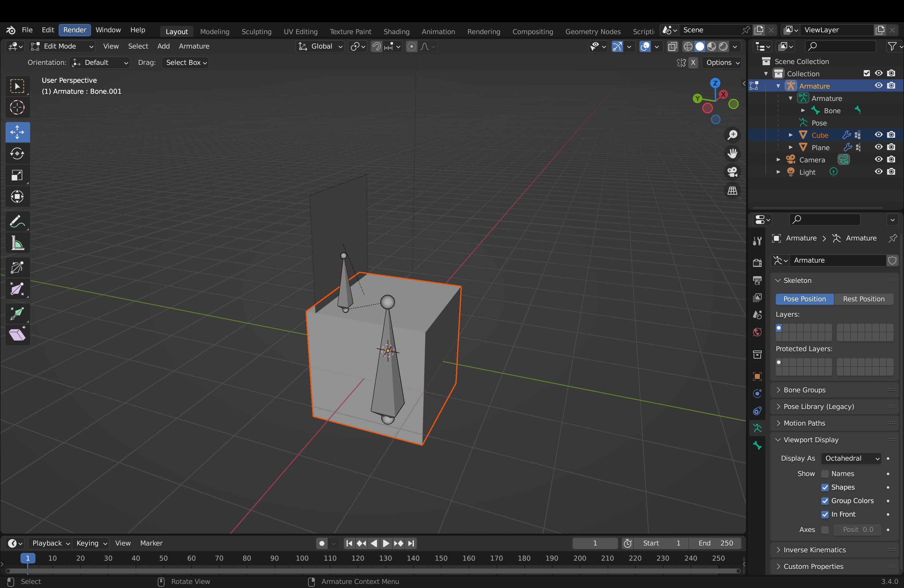Image resolution: width=904 pixels, height=588 pixels.
Task: Select the Annotate pencil tool
Action: 18,221
